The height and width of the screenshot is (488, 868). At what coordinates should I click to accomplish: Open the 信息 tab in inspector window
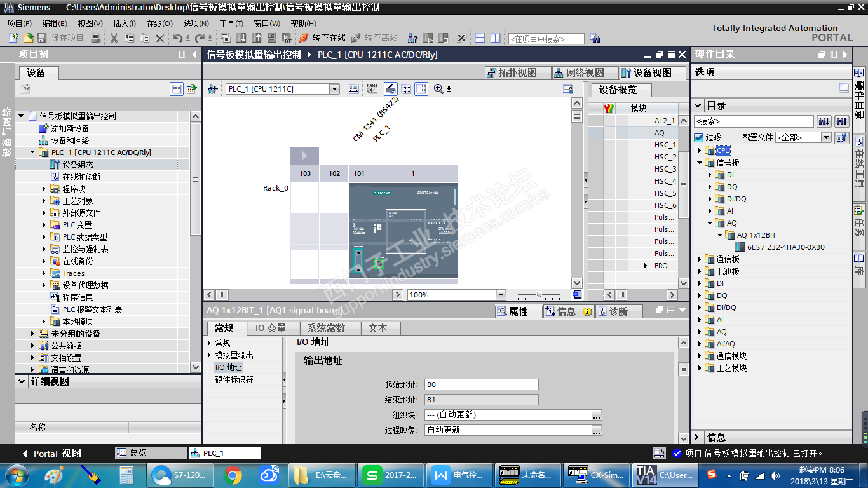click(x=567, y=311)
